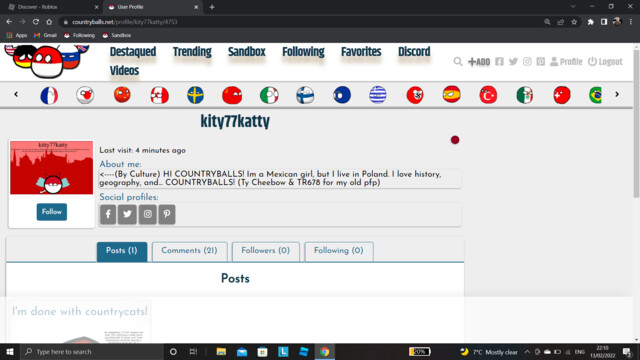Select the France countryball in carousel
This screenshot has width=640, height=360.
pyautogui.click(x=49, y=96)
